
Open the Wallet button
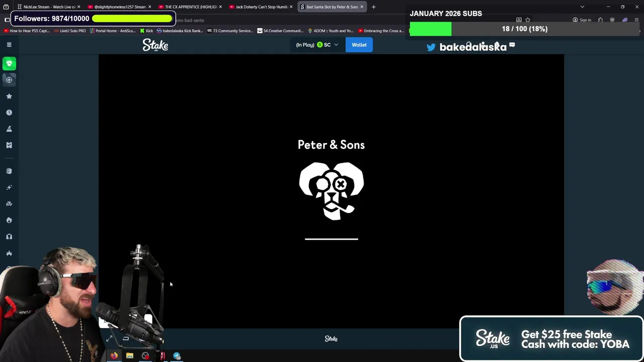click(359, 45)
